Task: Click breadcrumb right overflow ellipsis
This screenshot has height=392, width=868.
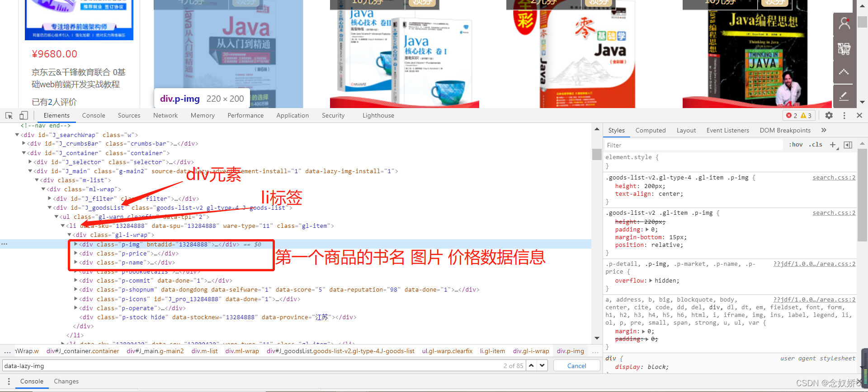Action: 595,351
